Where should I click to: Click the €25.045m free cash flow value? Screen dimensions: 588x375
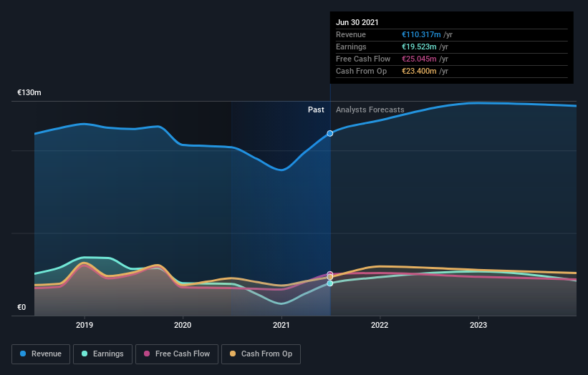[x=419, y=59]
